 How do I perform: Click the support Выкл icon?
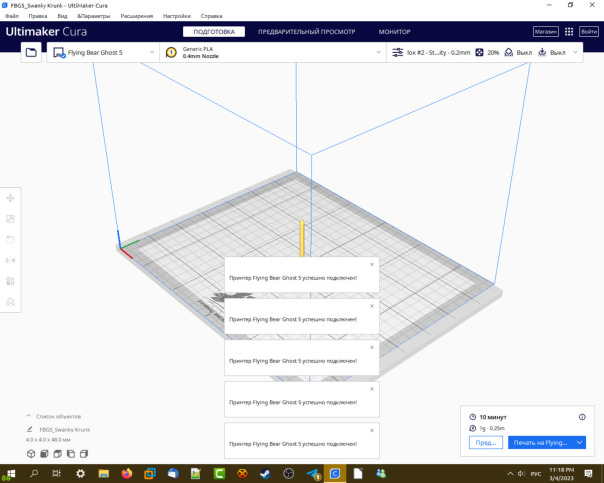[x=508, y=52]
